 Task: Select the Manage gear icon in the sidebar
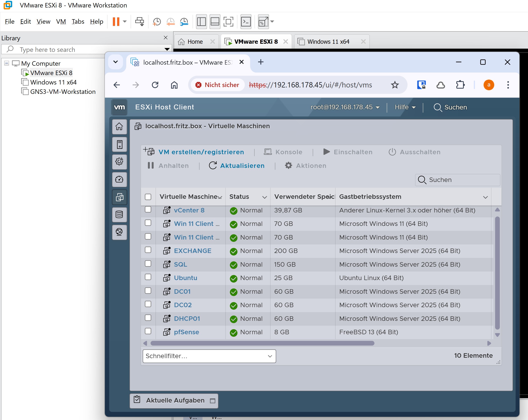119,162
